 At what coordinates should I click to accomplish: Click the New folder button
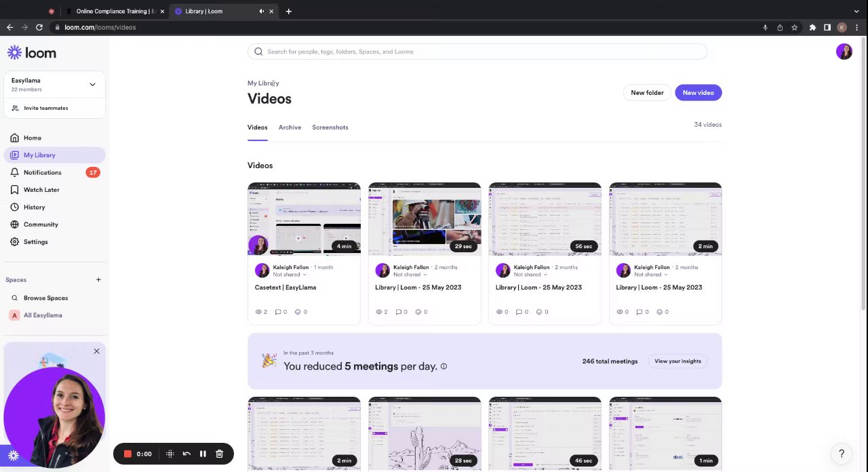pyautogui.click(x=647, y=92)
